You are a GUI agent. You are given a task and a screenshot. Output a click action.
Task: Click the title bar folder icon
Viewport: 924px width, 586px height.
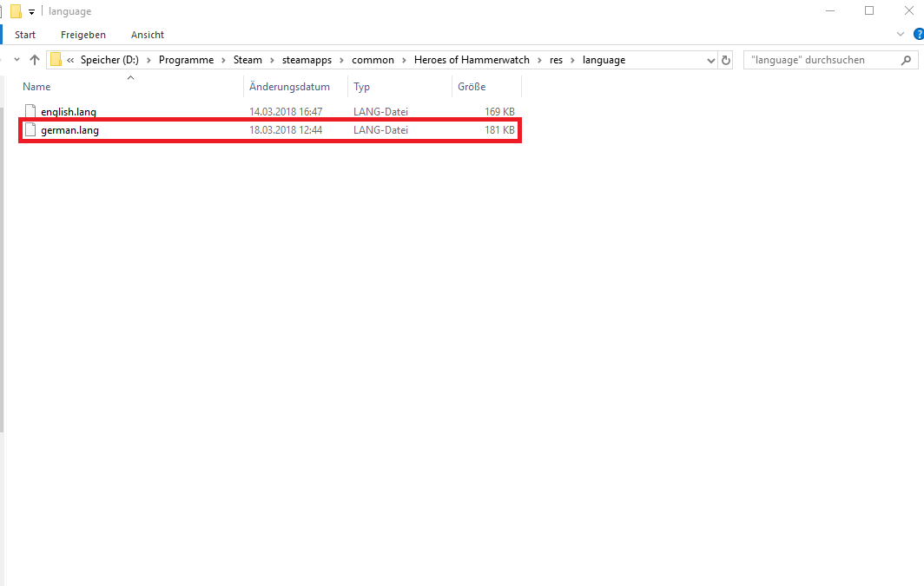(16, 11)
